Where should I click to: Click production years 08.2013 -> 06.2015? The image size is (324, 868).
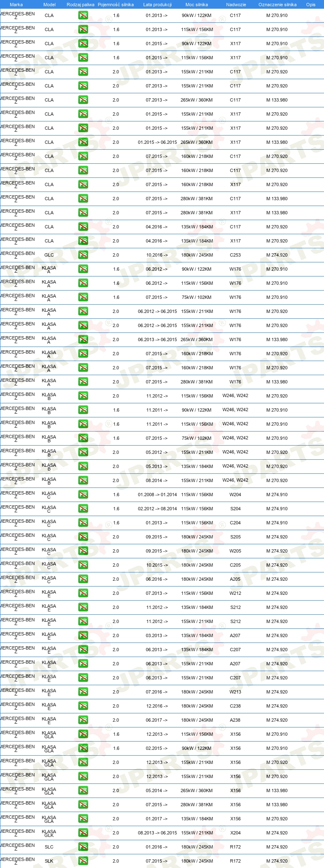[157, 833]
